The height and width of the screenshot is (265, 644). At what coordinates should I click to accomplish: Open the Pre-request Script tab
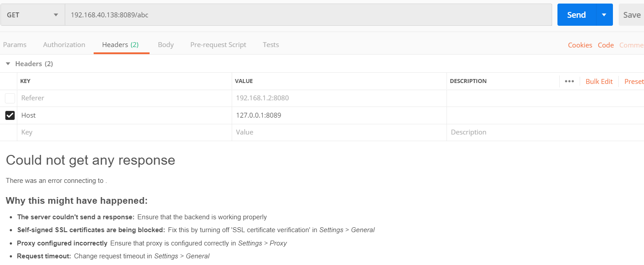coord(218,45)
